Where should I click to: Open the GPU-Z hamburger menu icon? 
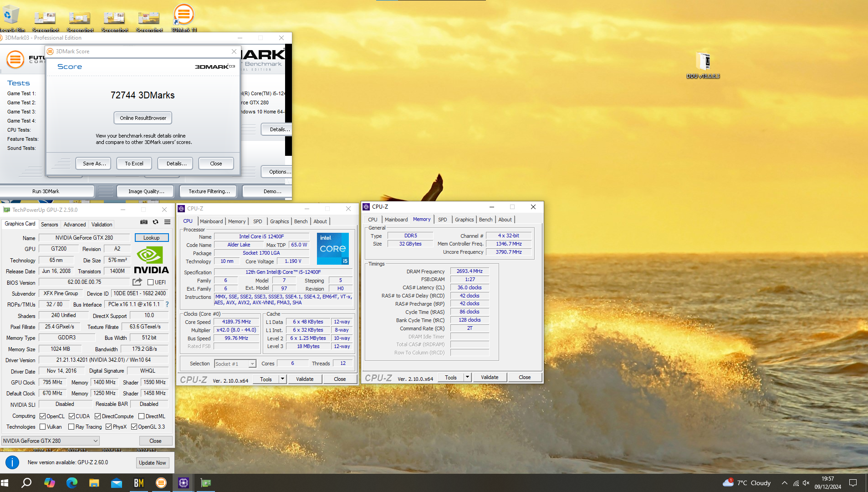(x=167, y=222)
